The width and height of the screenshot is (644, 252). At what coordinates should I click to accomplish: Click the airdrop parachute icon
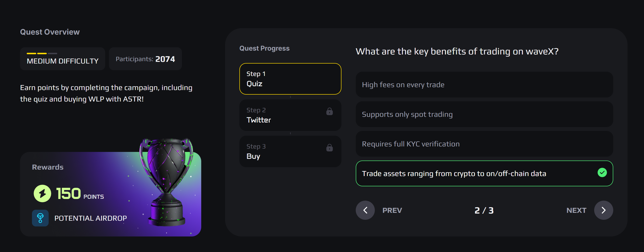click(x=40, y=218)
